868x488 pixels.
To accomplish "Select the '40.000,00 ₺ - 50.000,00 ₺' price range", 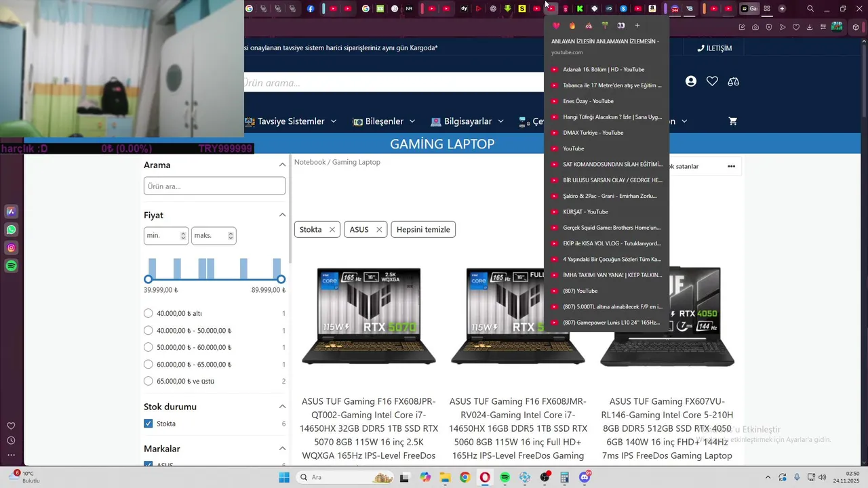I will click(149, 330).
